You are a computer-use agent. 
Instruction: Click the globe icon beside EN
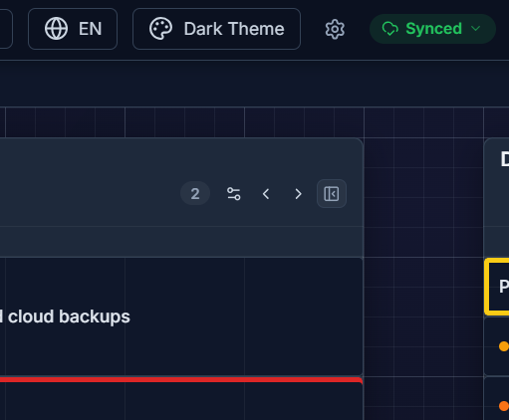[x=56, y=29]
